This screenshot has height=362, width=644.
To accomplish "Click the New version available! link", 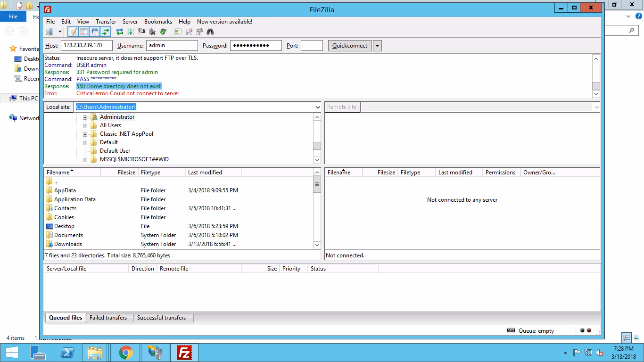I will 224,22.
